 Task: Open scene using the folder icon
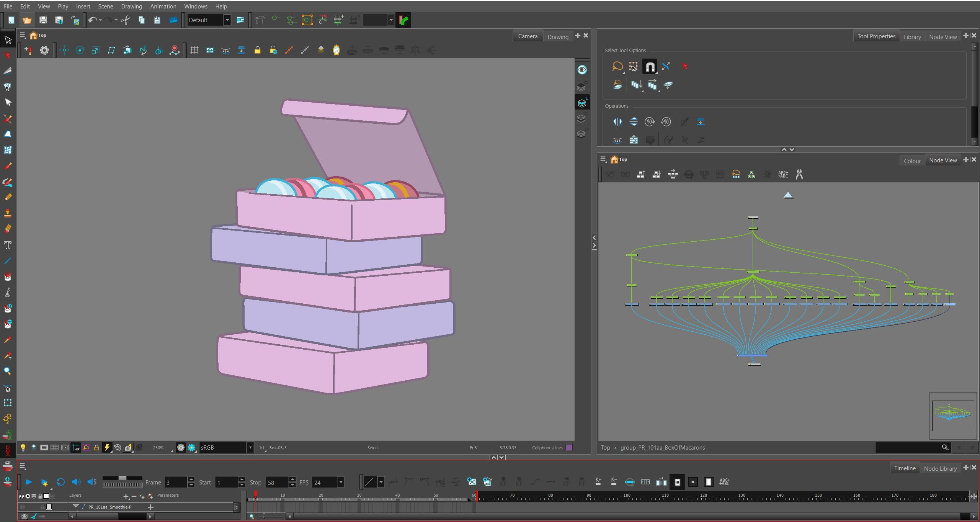point(27,20)
